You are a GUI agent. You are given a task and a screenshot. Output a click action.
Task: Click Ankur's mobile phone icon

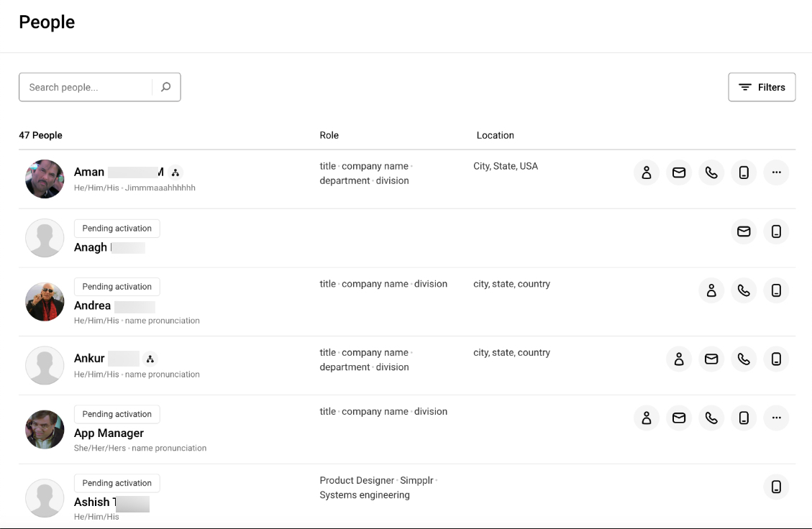(x=776, y=359)
